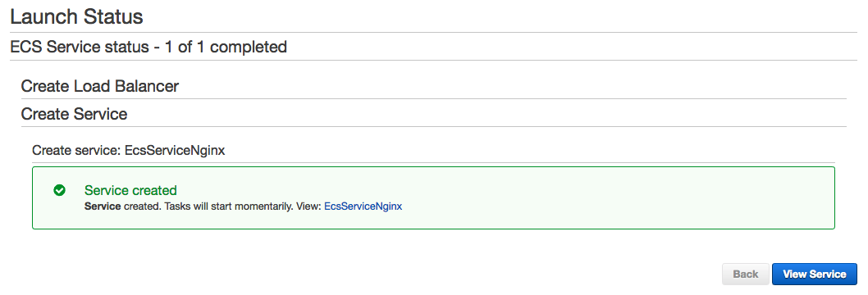Select the 'Create service: EcsServiceNginx' label

(129, 150)
